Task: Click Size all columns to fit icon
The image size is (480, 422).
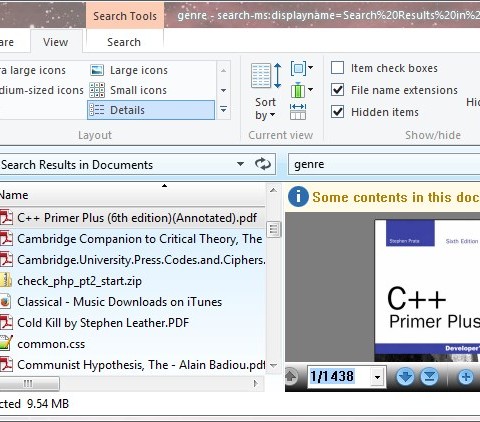Action: click(x=298, y=111)
